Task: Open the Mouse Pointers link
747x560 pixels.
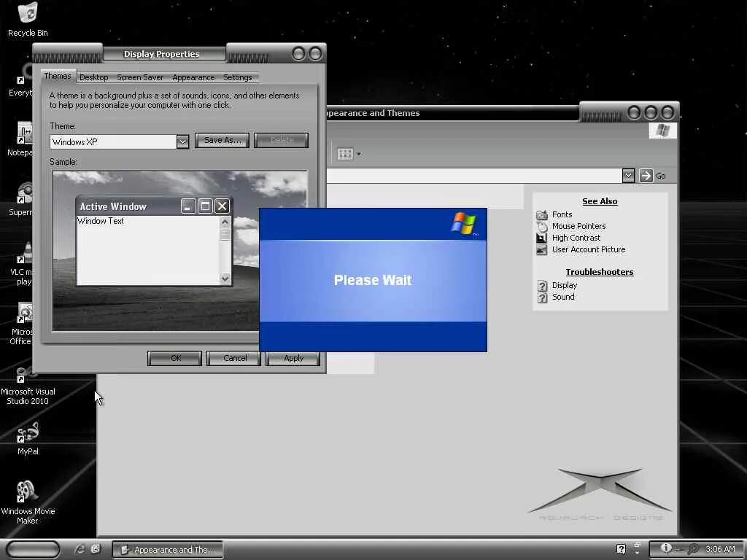Action: pos(578,226)
